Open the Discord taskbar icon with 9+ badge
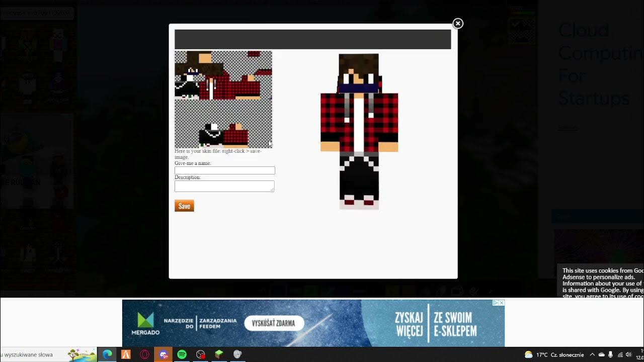The width and height of the screenshot is (644, 362). click(164, 354)
